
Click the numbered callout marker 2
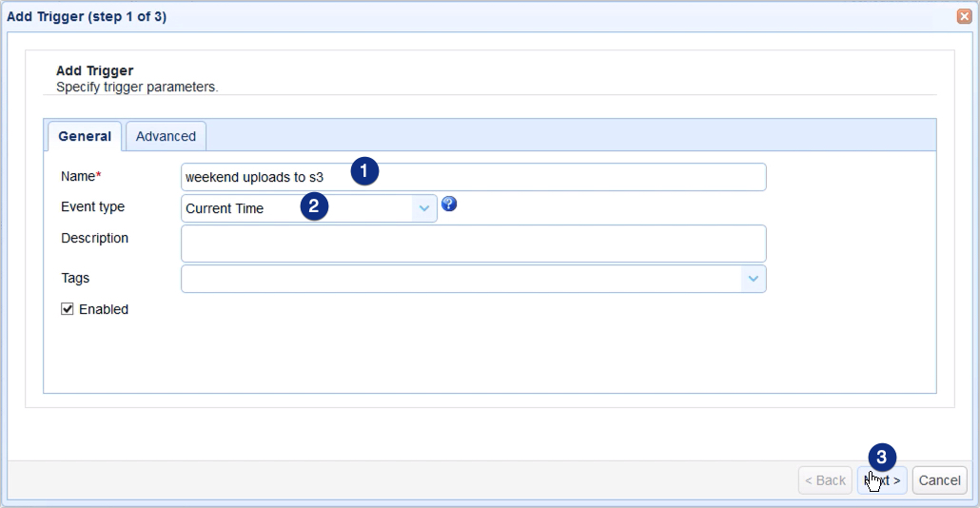[x=315, y=206]
